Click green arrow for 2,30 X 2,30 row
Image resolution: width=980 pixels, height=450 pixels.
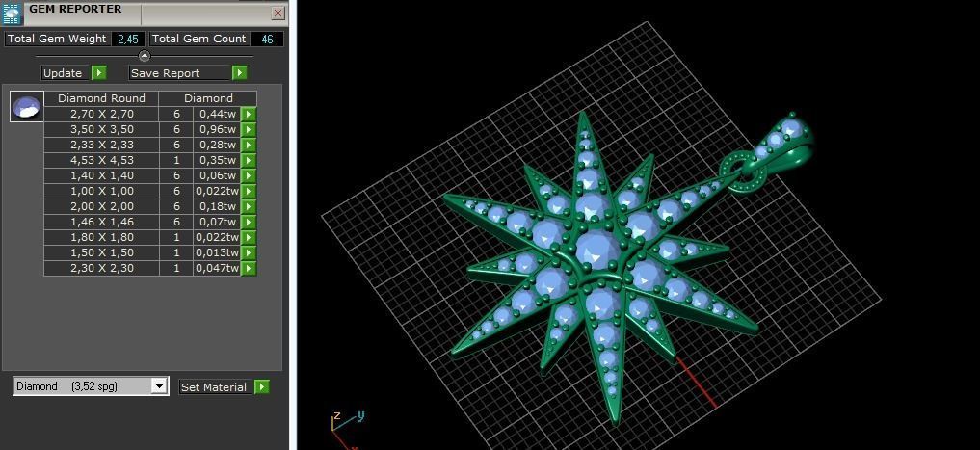[x=249, y=268]
